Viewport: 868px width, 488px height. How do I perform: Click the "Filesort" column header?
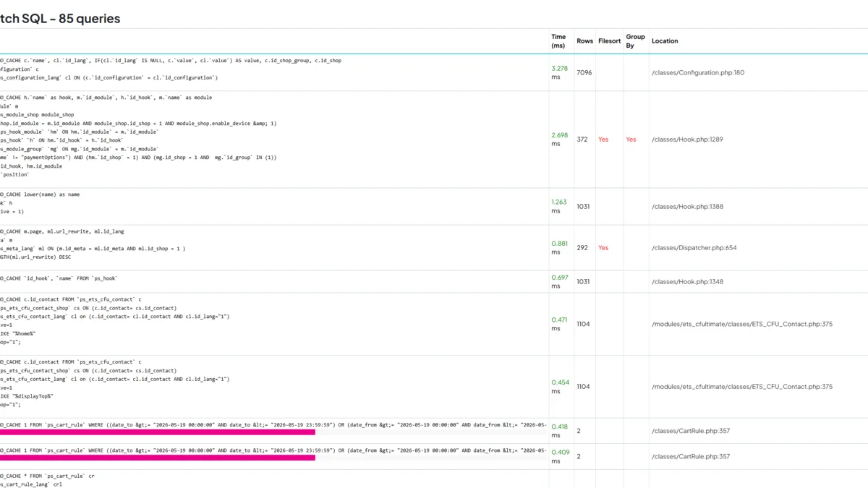[x=609, y=41]
